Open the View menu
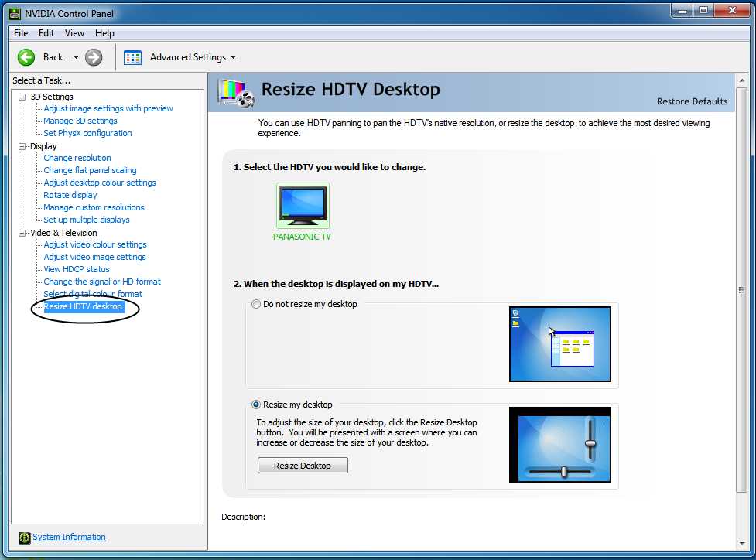 point(74,33)
